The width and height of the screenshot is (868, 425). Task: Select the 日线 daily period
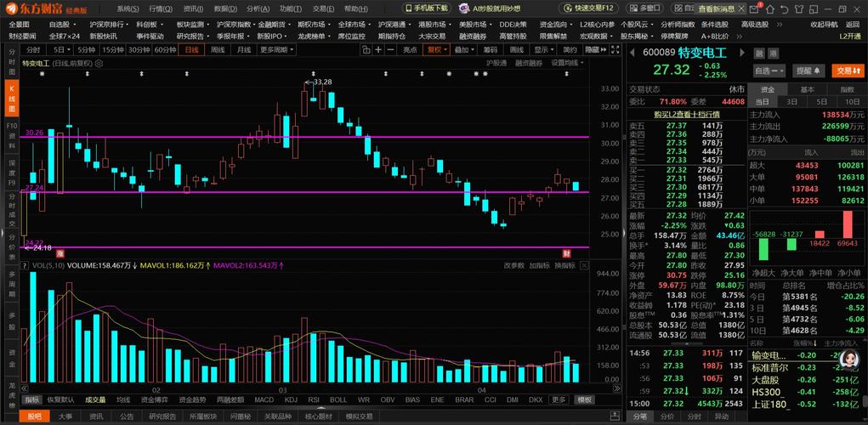(191, 50)
